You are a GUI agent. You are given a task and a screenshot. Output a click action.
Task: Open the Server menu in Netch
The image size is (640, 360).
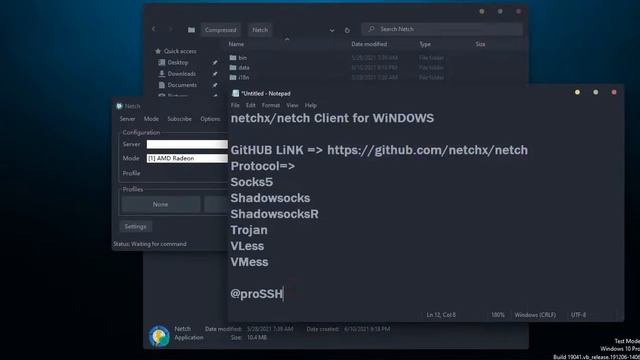point(127,119)
